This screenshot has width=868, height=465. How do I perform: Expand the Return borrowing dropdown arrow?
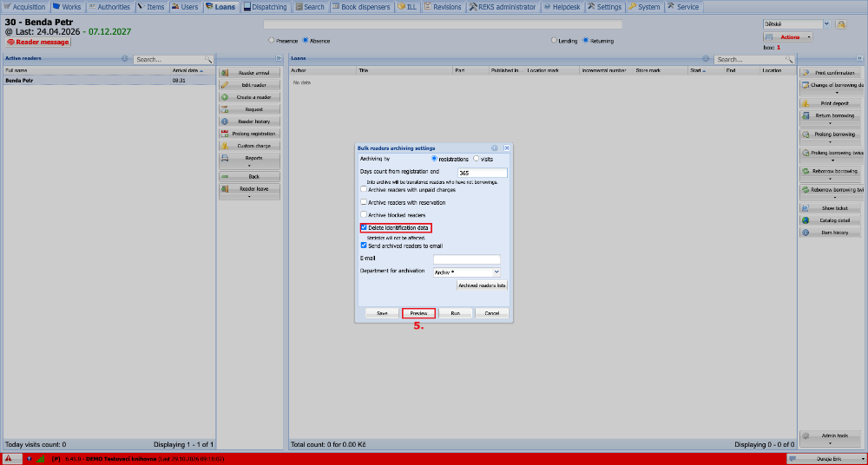pos(831,123)
